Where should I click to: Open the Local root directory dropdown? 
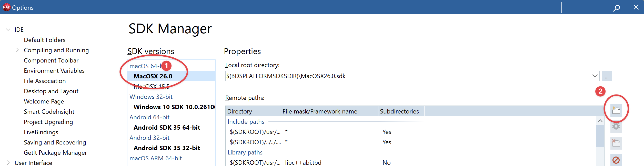[x=595, y=76]
